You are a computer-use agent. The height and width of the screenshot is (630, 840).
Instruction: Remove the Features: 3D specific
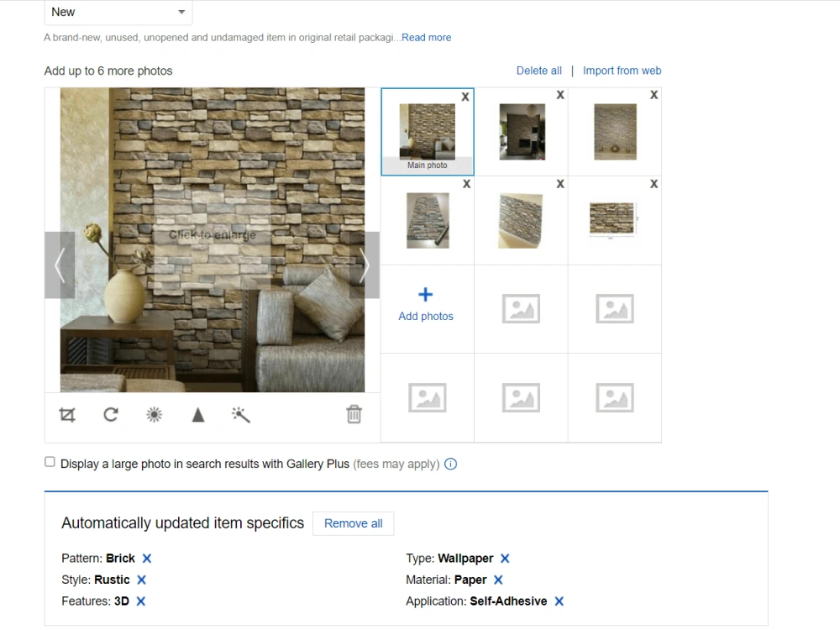click(141, 601)
